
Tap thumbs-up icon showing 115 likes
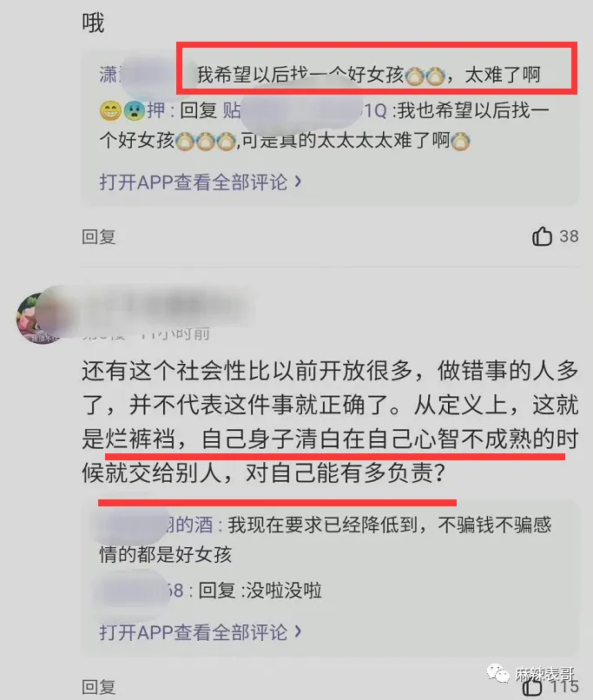tap(531, 688)
